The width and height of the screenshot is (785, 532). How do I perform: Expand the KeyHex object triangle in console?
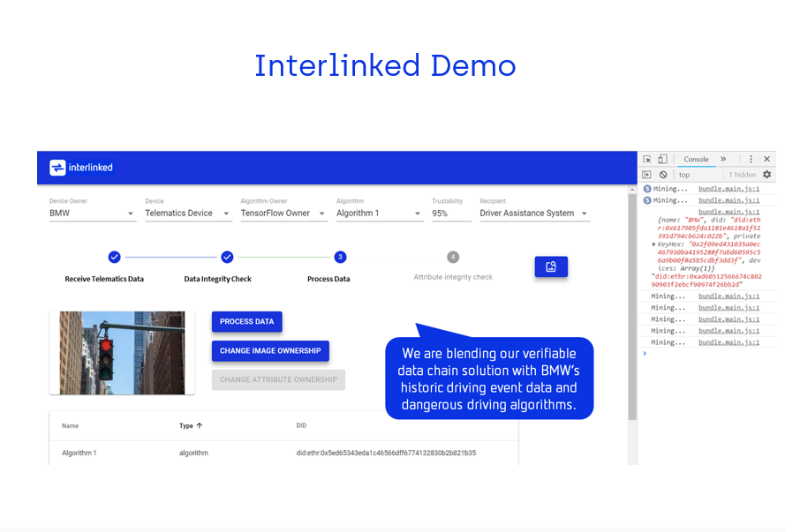click(653, 244)
